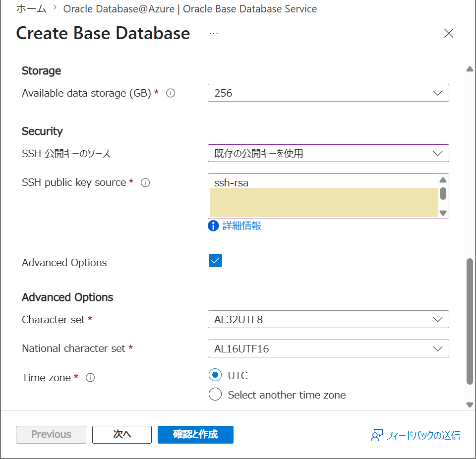
Task: Click the page scrollbar up arrow
Action: 470,69
